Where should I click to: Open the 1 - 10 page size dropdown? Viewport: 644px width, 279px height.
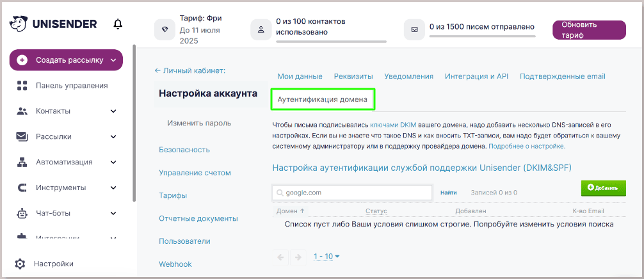[326, 257]
